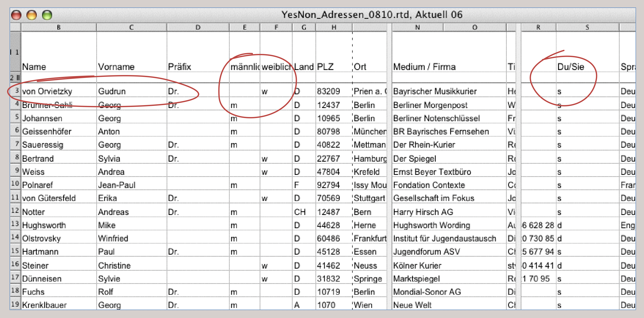Select column D header
Viewport: 644px width, 318px height.
tap(198, 27)
